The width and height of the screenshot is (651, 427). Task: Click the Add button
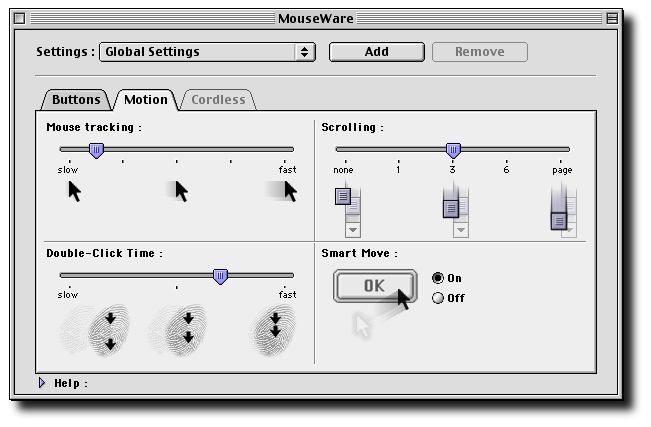coord(377,52)
